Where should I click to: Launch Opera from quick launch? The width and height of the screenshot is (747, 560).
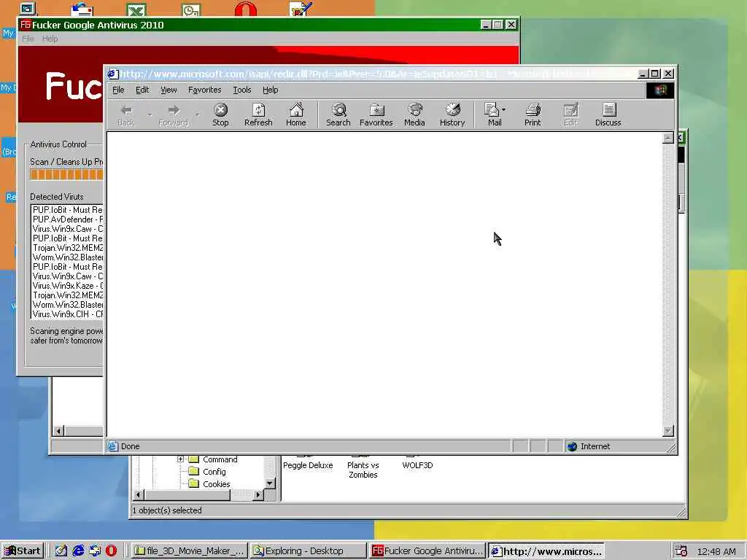[x=111, y=551]
